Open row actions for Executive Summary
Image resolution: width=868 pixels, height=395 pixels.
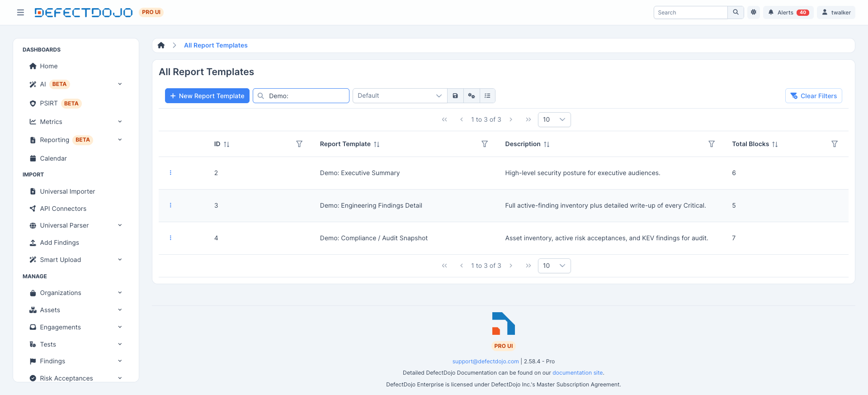pyautogui.click(x=170, y=173)
